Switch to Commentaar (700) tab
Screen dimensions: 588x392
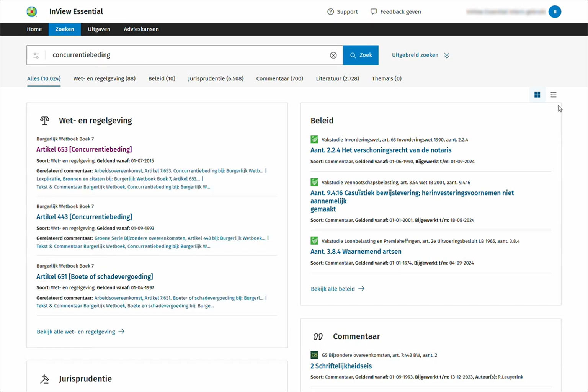tap(280, 78)
